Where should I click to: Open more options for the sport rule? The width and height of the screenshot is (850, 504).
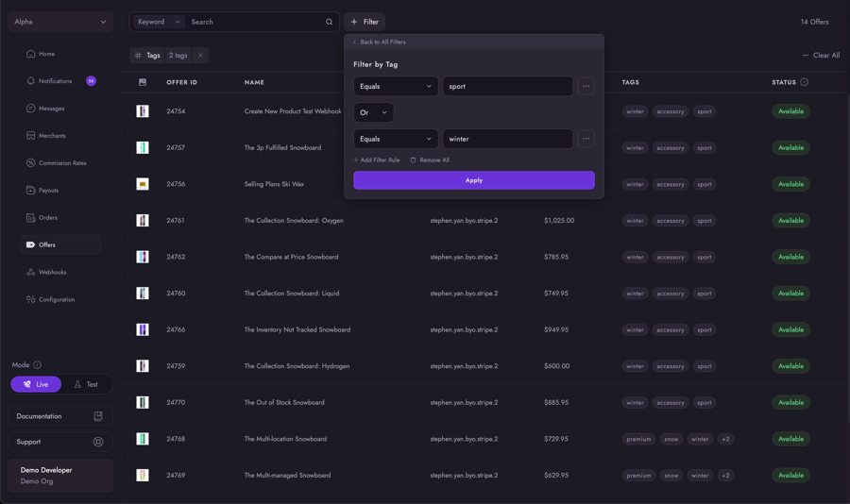pos(586,86)
